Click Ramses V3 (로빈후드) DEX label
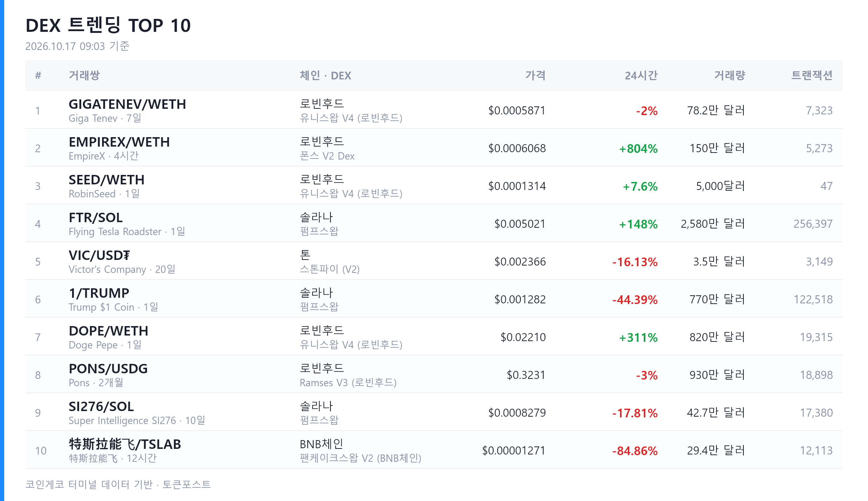Viewport: 868px width, 501px height. [x=348, y=383]
